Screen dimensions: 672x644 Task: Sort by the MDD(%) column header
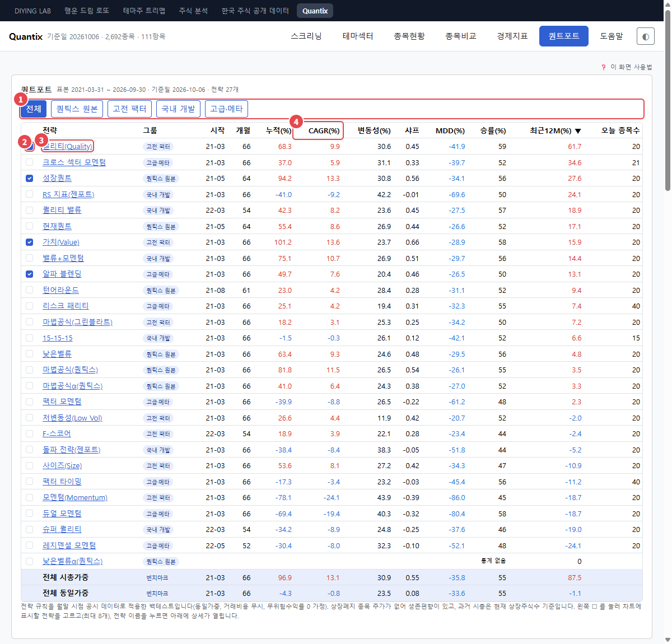pyautogui.click(x=450, y=130)
